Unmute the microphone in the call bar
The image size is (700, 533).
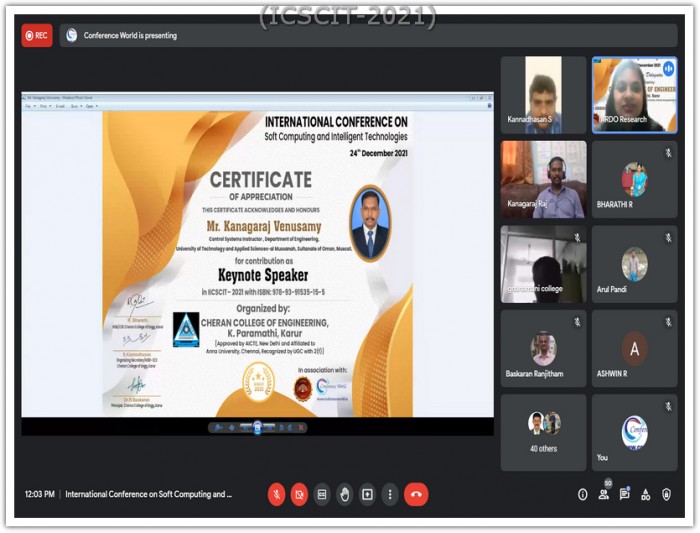pyautogui.click(x=276, y=494)
